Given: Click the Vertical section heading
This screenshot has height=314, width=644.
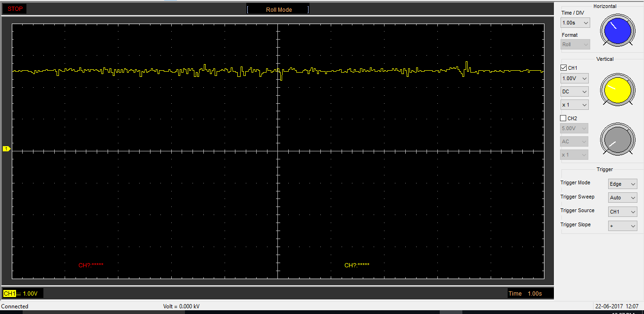Looking at the screenshot, I should (605, 59).
